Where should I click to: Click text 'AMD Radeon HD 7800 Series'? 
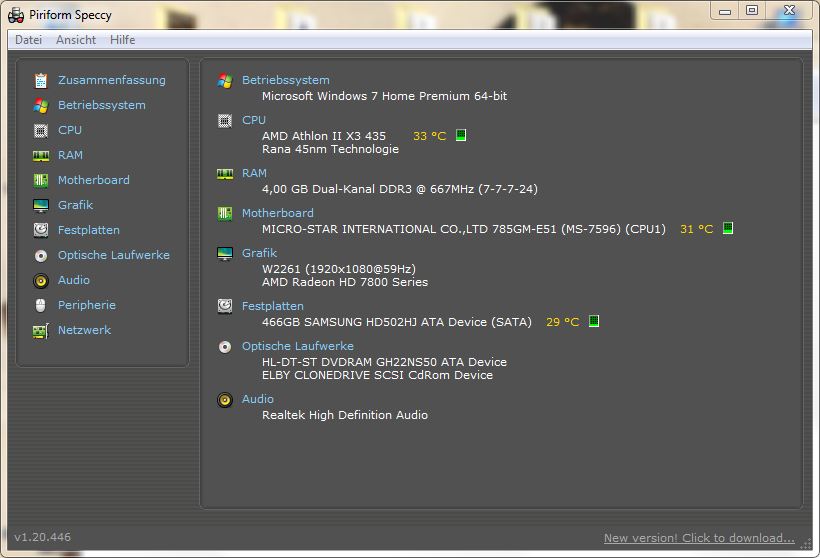coord(345,282)
